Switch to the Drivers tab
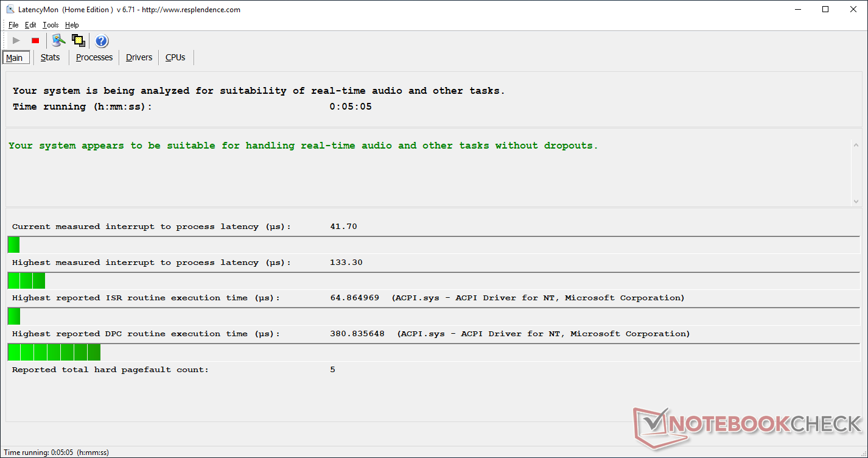This screenshot has width=868, height=458. coord(139,57)
